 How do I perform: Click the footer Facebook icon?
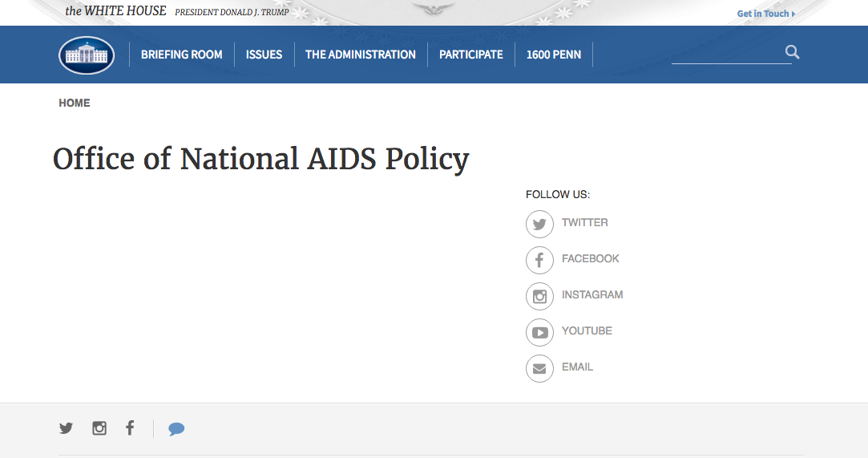pos(130,428)
